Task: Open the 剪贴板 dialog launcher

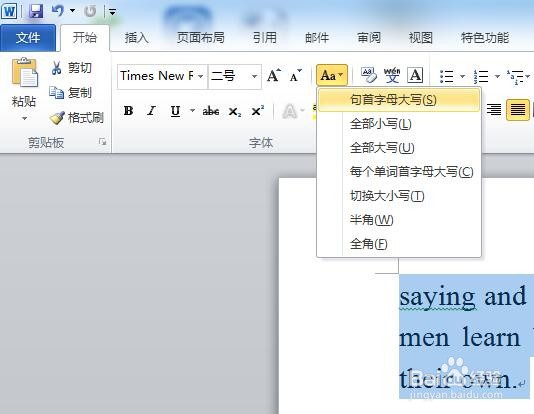Action: [102, 142]
